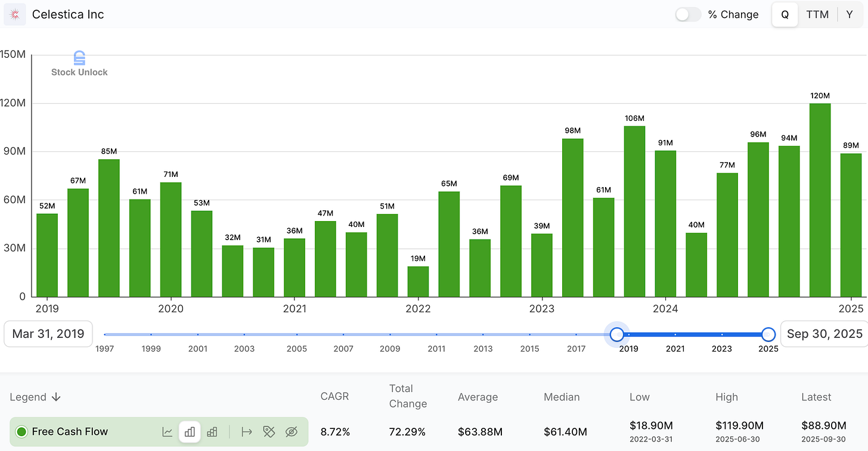The image size is (868, 451).
Task: Enable the % Change toggle
Action: (x=688, y=14)
